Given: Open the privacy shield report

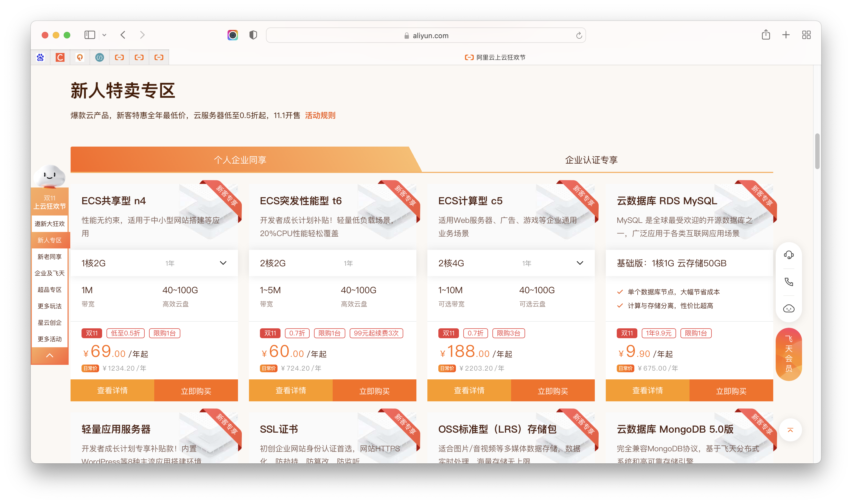Looking at the screenshot, I should pos(253,35).
